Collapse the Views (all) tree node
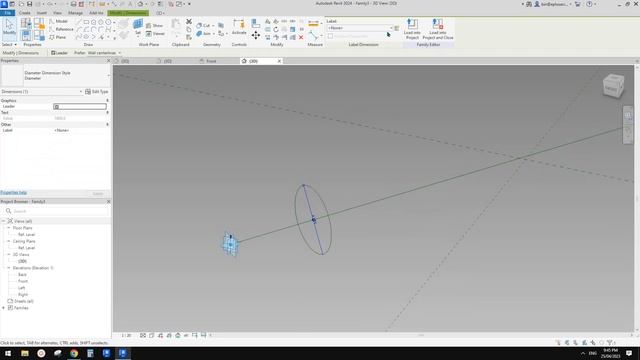Image resolution: width=640 pixels, height=360 pixels. pos(4,221)
